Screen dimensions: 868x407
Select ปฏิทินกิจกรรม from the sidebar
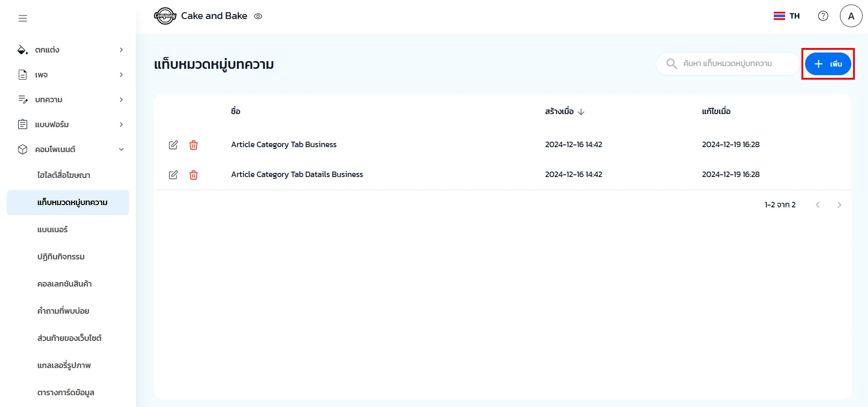click(61, 257)
